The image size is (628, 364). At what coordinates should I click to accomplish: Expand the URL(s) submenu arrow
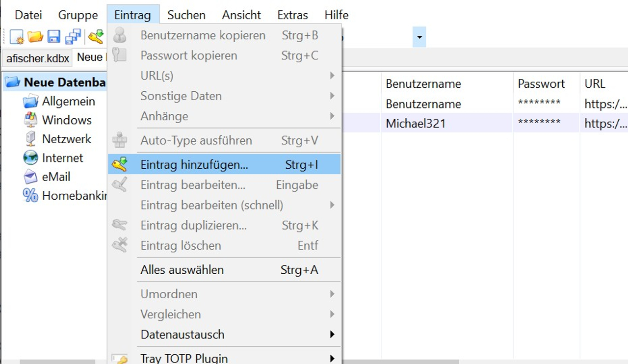point(332,76)
